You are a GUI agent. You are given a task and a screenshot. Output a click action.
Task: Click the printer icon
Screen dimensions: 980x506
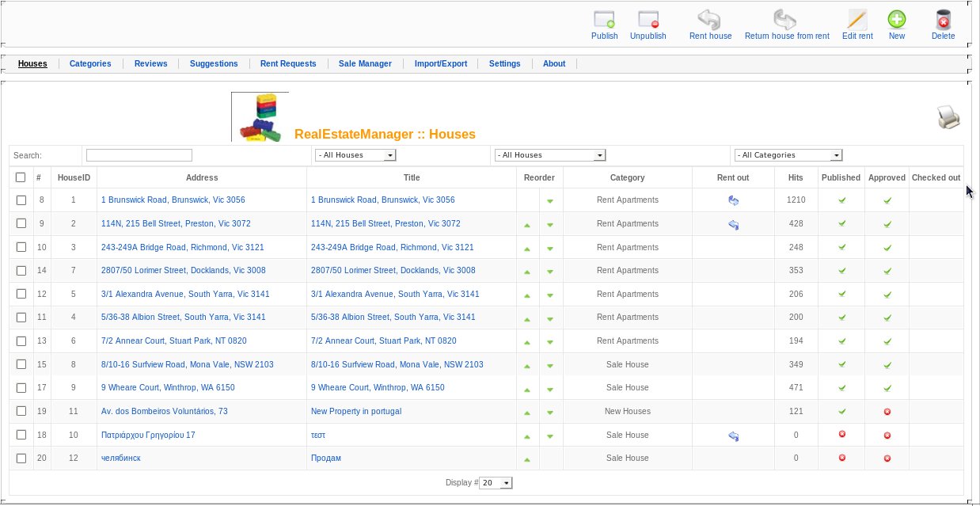(949, 117)
